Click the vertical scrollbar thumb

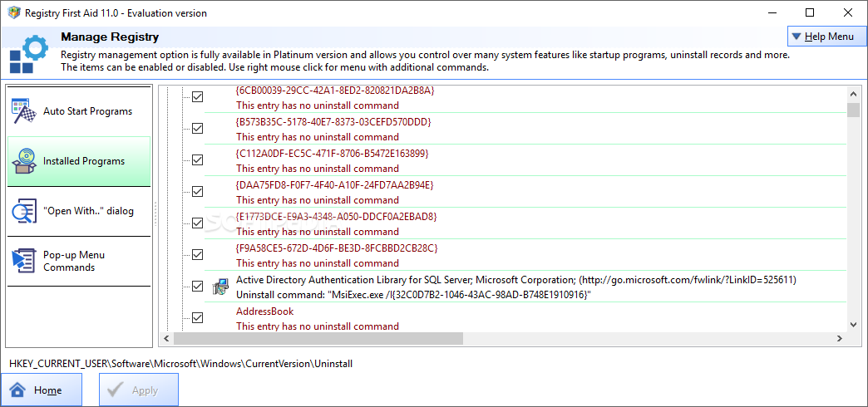[853, 110]
